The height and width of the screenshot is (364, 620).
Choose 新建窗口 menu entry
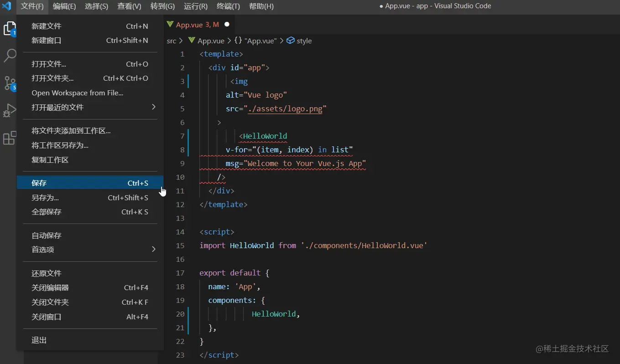90,41
